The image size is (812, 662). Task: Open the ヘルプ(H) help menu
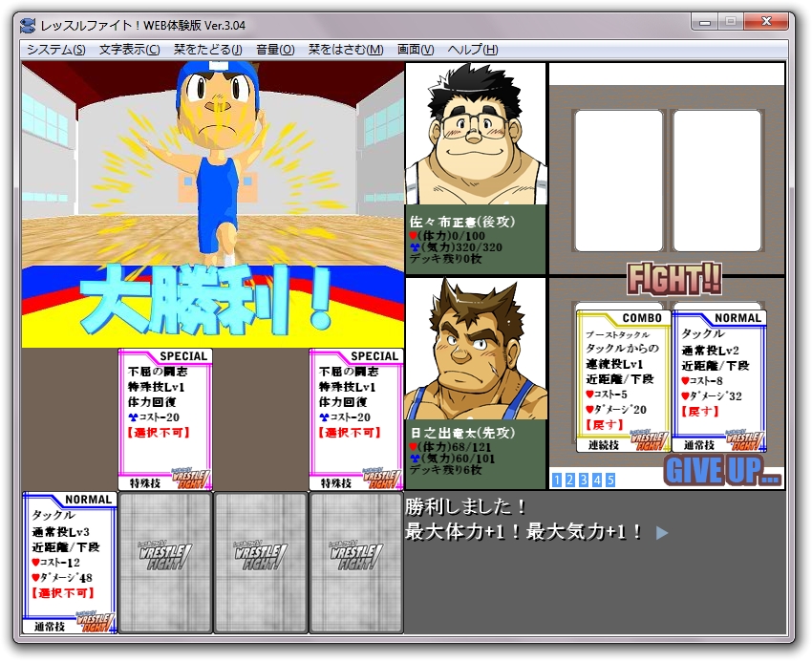coord(473,50)
